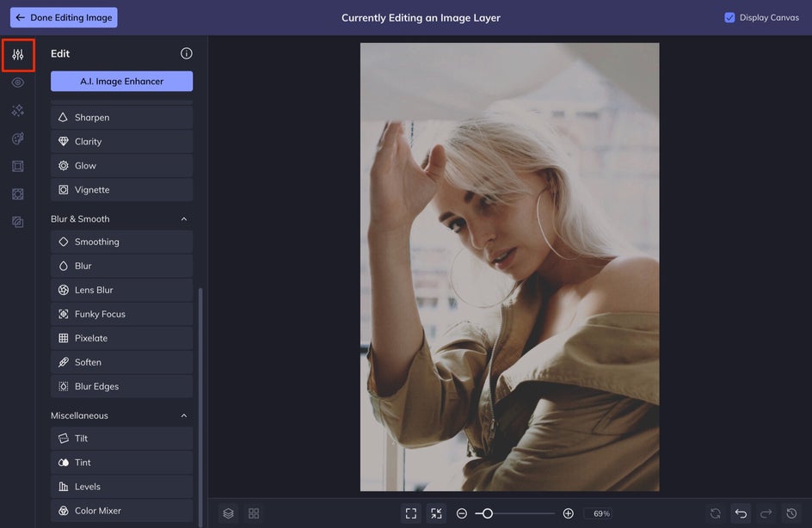Screen dimensions: 812x528
Task: Undo the last action
Action: point(741,513)
